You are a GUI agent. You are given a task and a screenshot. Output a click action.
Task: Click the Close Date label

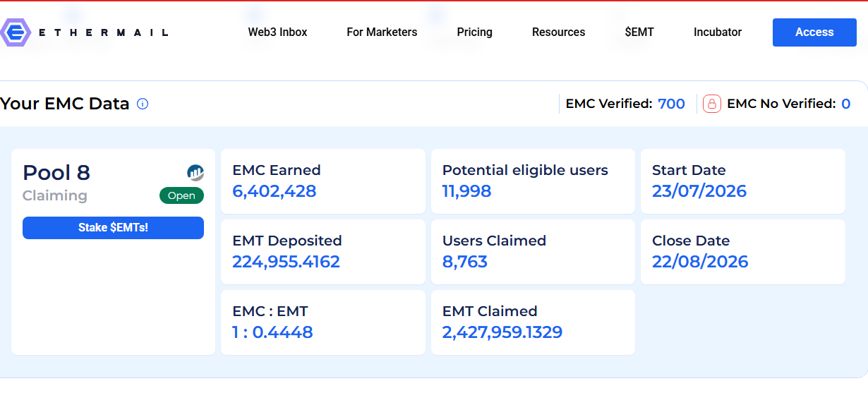(x=691, y=241)
